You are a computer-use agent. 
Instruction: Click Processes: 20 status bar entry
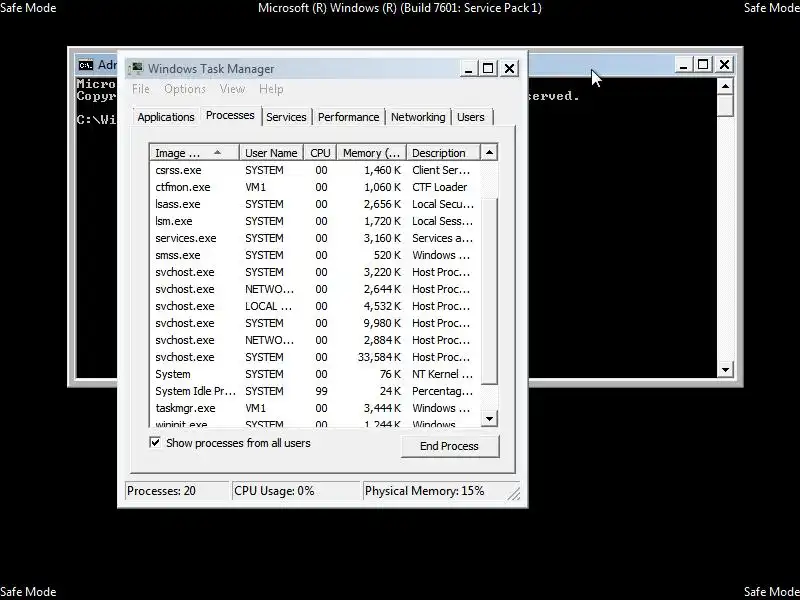pyautogui.click(x=177, y=491)
